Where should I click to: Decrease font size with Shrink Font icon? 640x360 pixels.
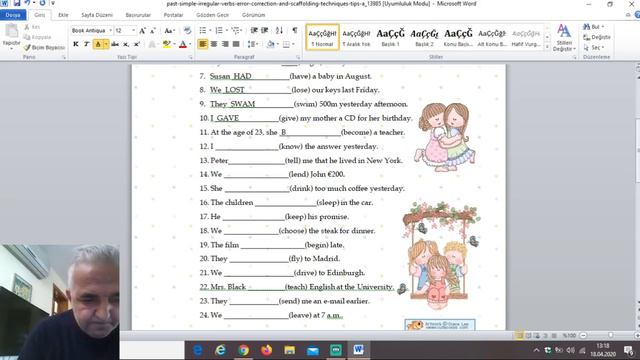(153, 31)
